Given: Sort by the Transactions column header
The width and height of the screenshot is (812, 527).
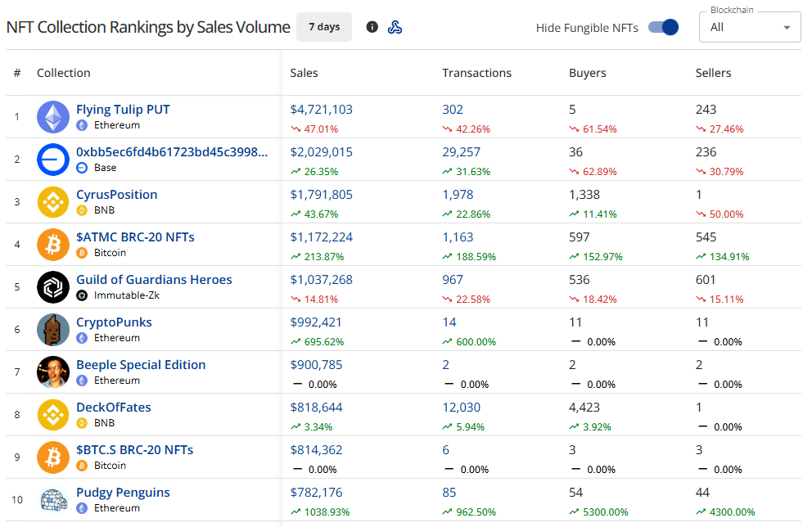Looking at the screenshot, I should pos(476,73).
